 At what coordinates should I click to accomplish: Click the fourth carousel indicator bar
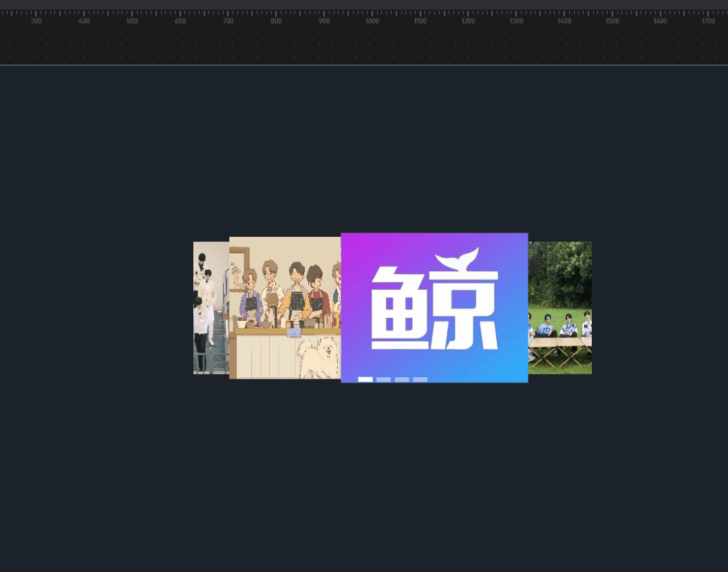[x=420, y=379]
